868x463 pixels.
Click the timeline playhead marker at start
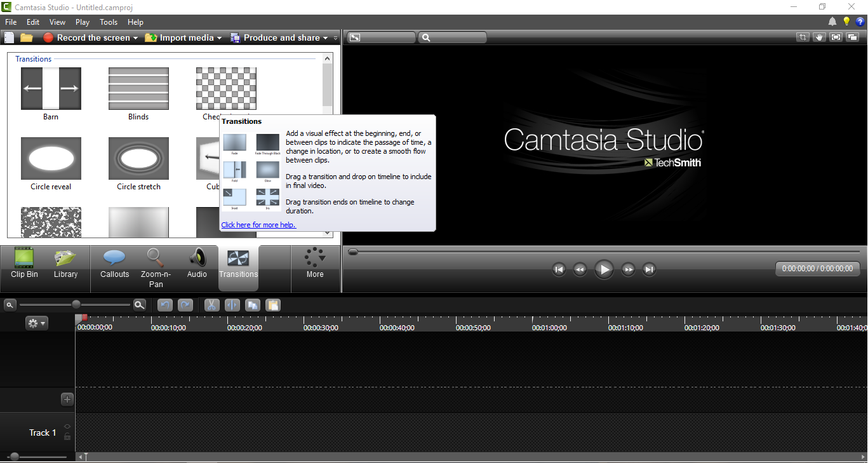(x=81, y=318)
